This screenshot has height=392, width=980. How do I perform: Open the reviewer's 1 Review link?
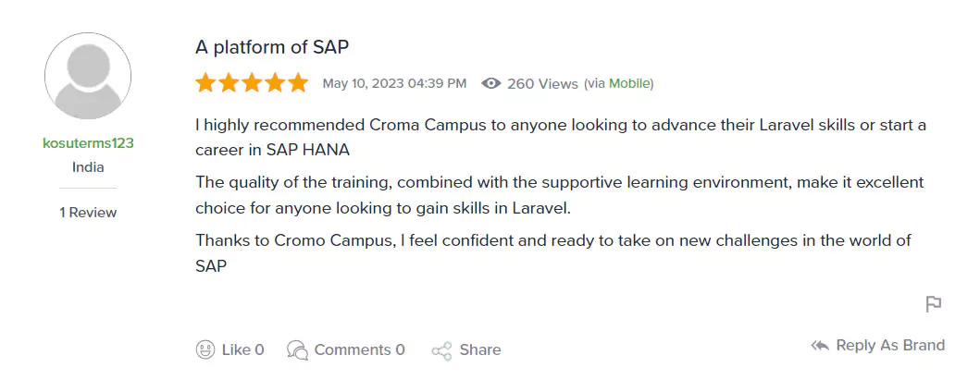click(88, 213)
